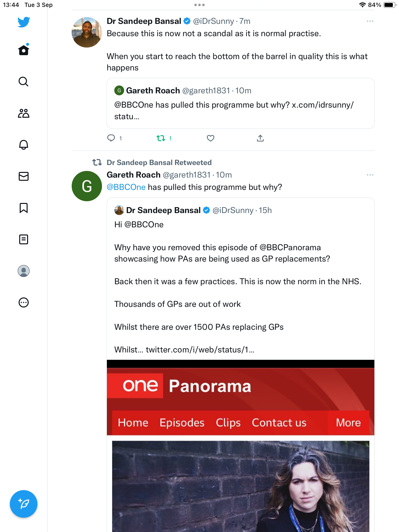
Task: Open Communities people icon in sidebar
Action: (x=24, y=113)
